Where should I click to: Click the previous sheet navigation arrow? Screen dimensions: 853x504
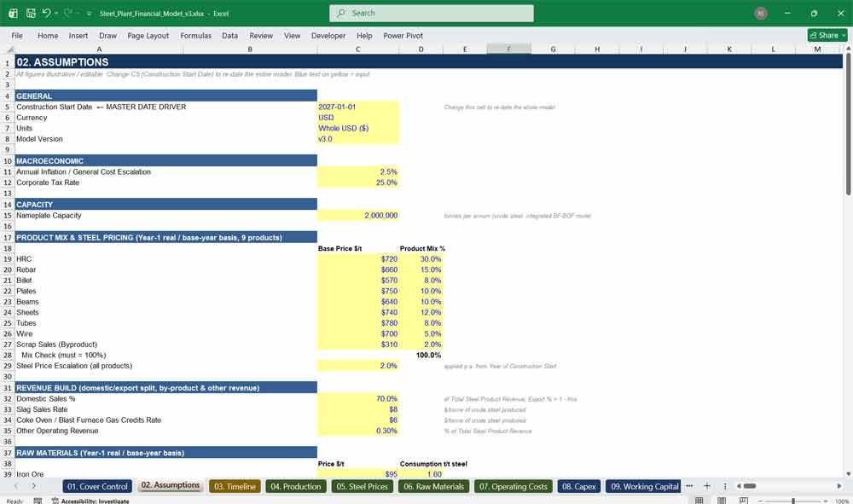[16, 486]
